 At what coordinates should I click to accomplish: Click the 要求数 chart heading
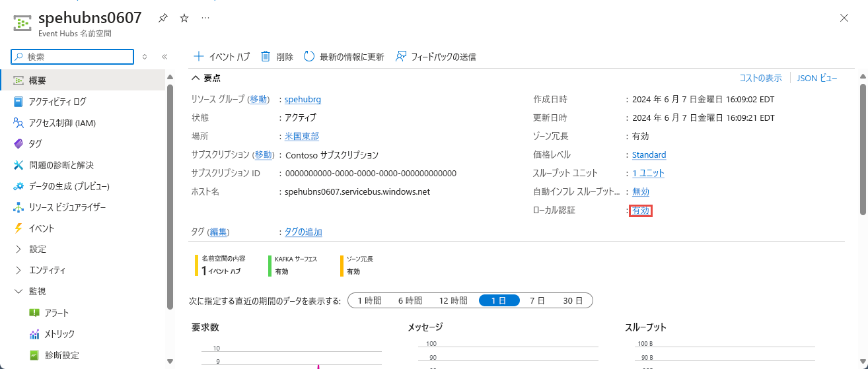click(x=205, y=327)
